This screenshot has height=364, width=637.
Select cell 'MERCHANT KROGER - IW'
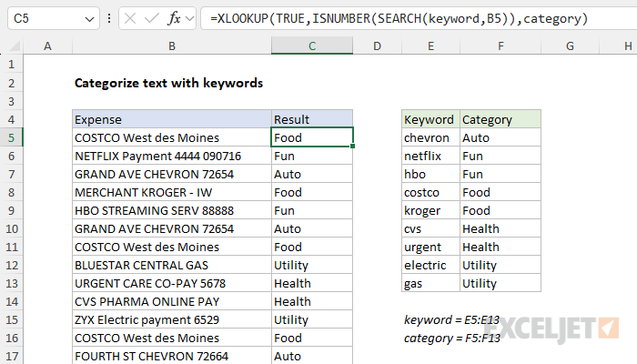tap(172, 192)
